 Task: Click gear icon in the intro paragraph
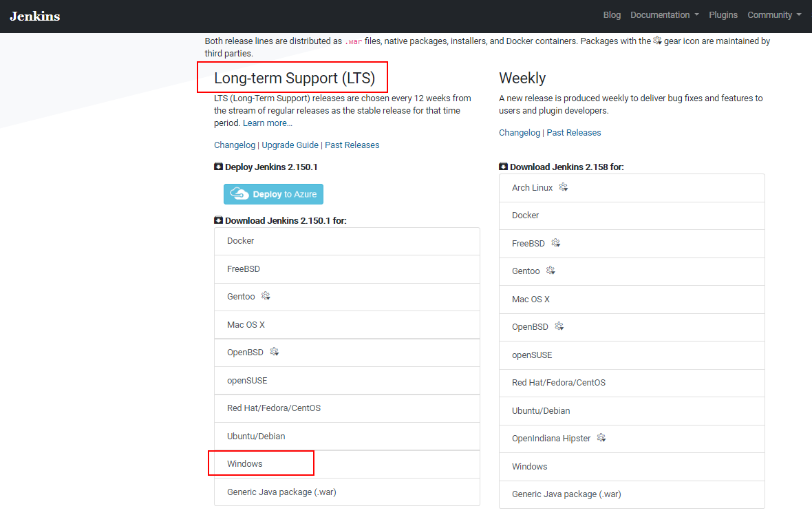coord(657,41)
